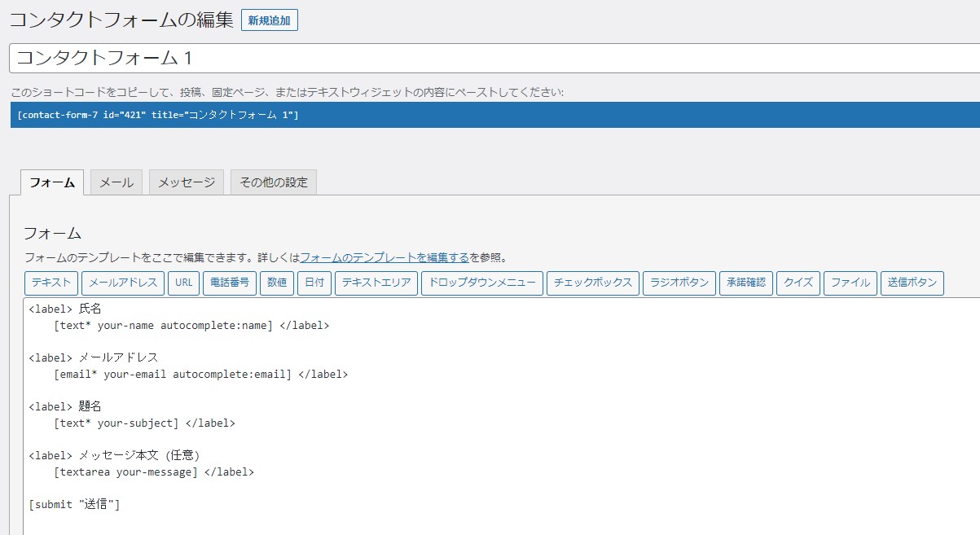980x535 pixels.
Task: Insert a 数値 form tag
Action: [x=277, y=283]
